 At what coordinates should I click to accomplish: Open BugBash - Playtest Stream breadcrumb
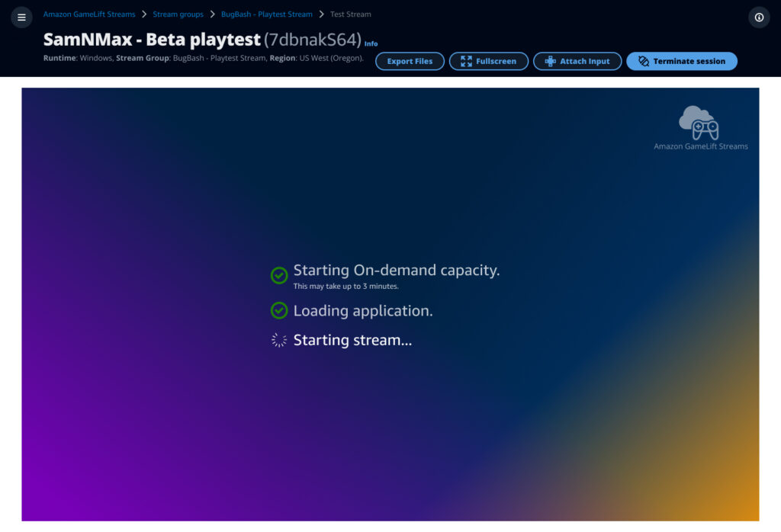click(x=266, y=14)
